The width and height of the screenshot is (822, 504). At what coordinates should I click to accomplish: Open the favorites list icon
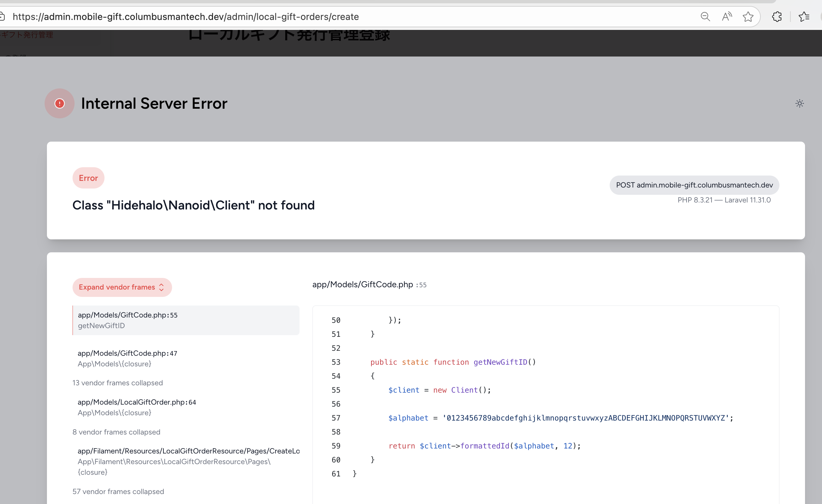coord(804,17)
